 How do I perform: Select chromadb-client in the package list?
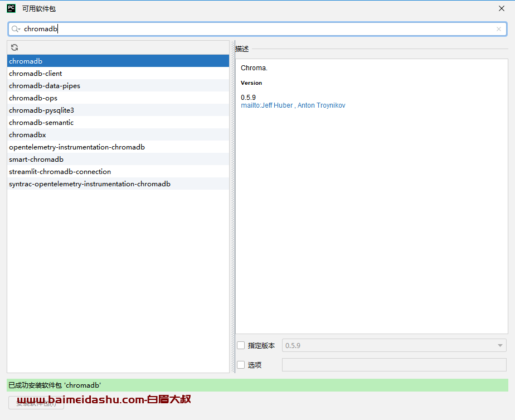coord(118,73)
